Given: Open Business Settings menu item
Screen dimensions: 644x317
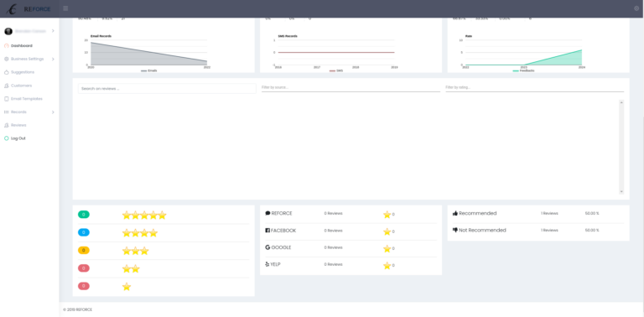Looking at the screenshot, I should (x=27, y=60).
